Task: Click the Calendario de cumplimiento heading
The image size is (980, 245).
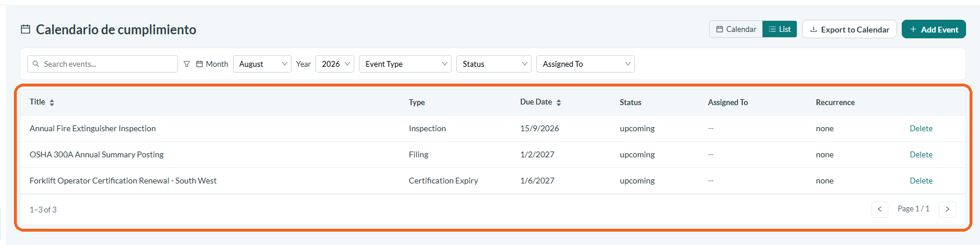Action: coord(116,30)
